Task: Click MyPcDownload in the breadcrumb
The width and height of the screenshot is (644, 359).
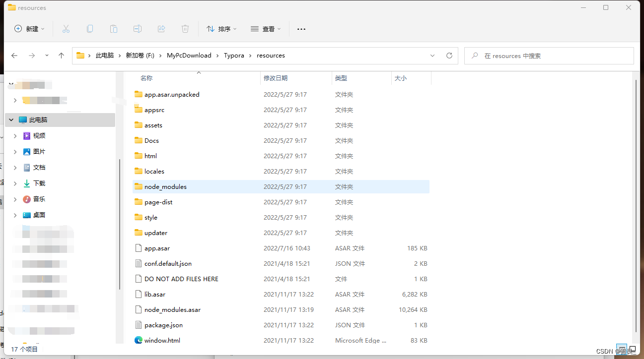Action: pyautogui.click(x=189, y=56)
